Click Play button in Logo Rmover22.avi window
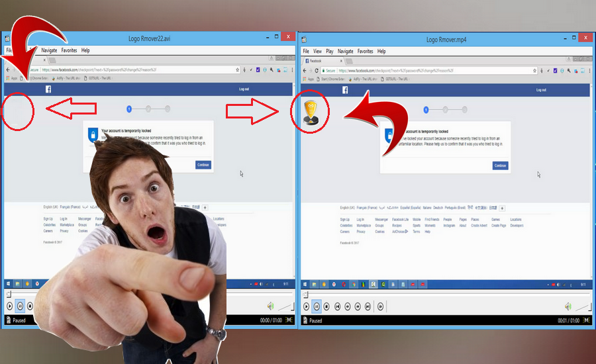596x364 pixels. point(10,306)
